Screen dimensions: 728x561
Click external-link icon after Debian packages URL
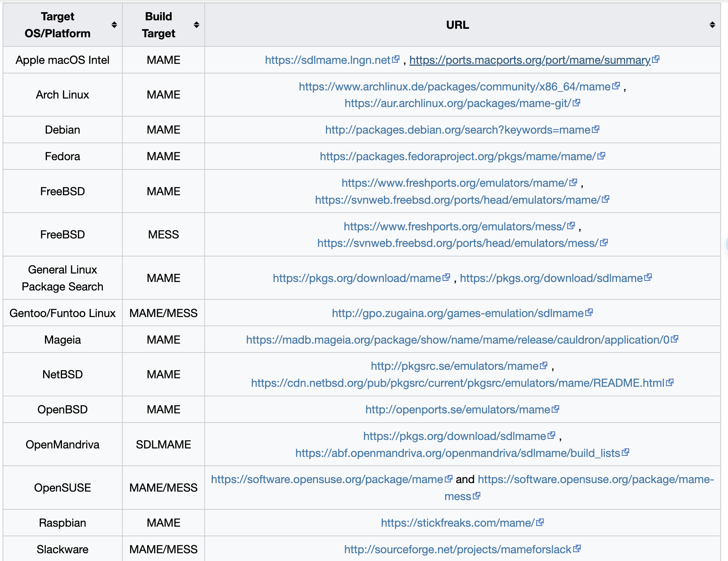[x=596, y=130]
